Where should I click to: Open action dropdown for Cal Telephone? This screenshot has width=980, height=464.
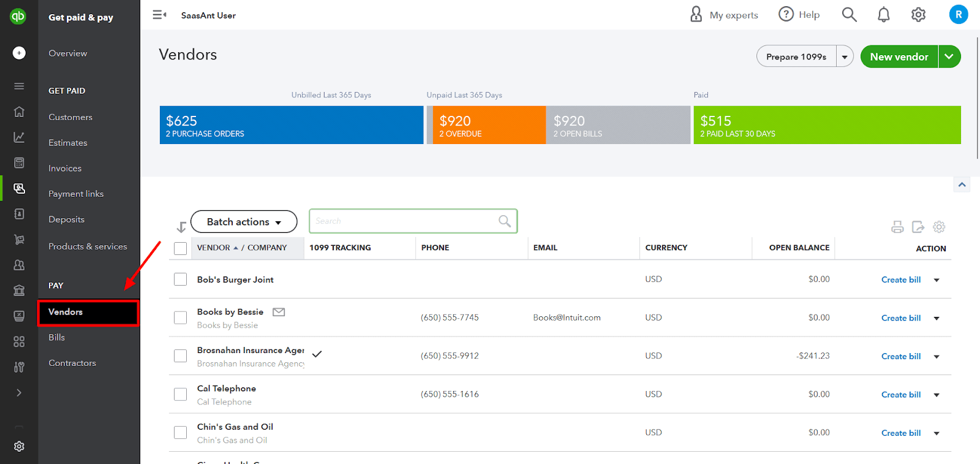936,395
